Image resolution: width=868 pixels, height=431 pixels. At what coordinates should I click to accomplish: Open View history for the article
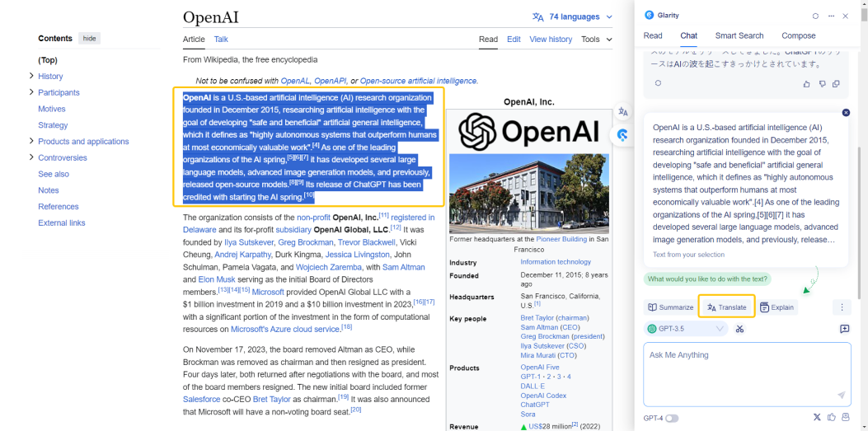(x=551, y=40)
